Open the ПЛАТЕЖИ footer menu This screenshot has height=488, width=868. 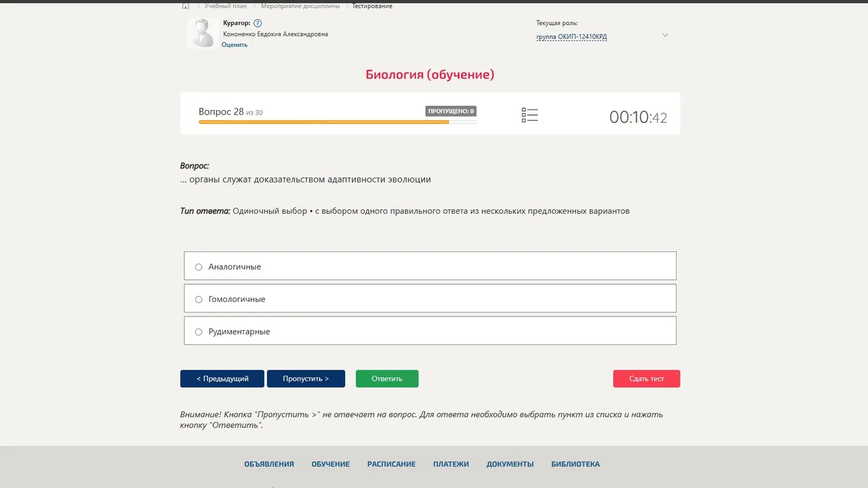(451, 464)
